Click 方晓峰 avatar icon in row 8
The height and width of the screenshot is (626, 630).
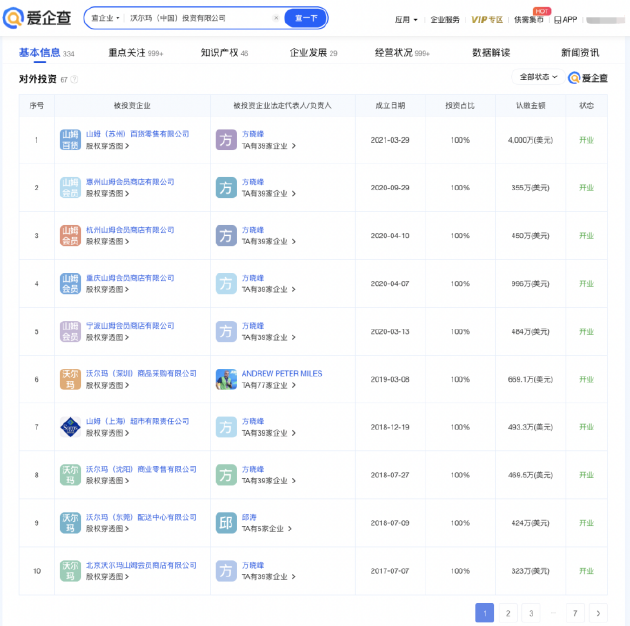click(226, 475)
